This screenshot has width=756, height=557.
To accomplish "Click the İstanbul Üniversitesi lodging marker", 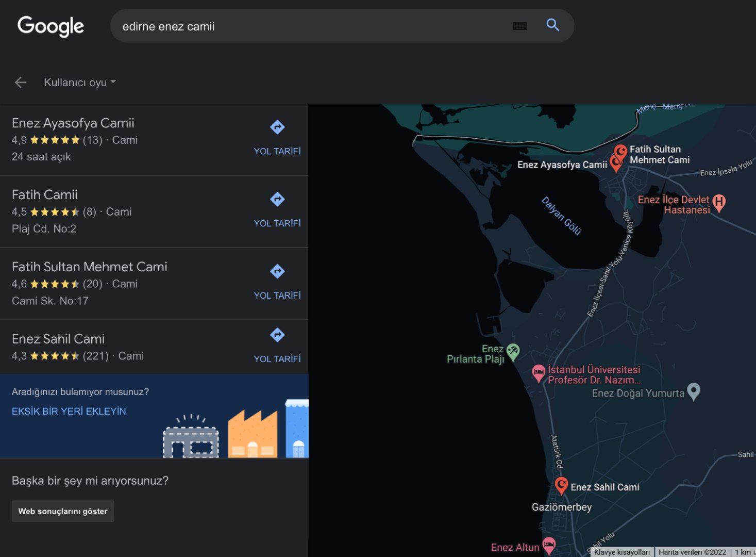I will pyautogui.click(x=539, y=373).
